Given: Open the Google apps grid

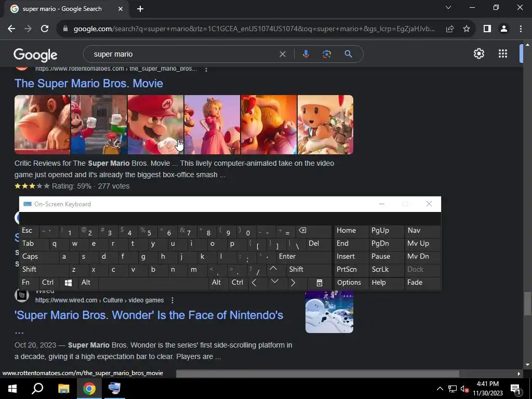Looking at the screenshot, I should (503, 54).
